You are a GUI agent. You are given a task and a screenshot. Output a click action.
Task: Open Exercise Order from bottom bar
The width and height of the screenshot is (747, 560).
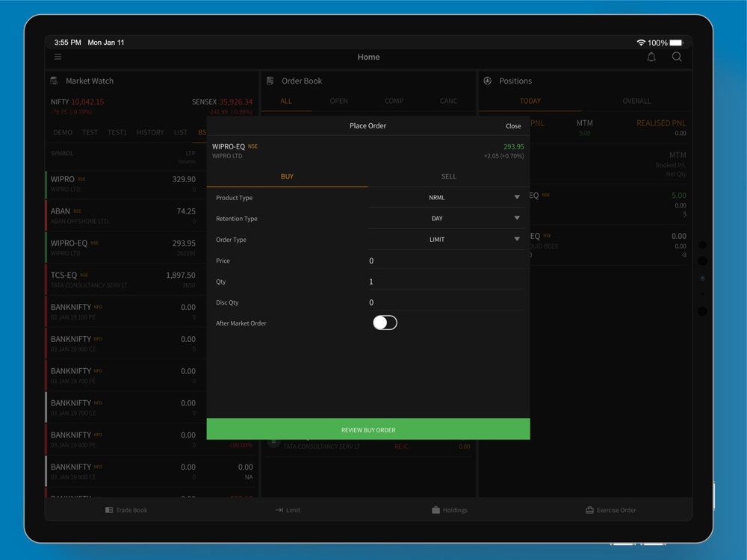coord(611,510)
